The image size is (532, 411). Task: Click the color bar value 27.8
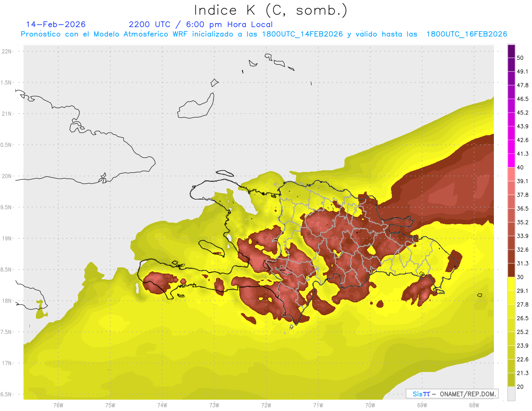pyautogui.click(x=523, y=305)
